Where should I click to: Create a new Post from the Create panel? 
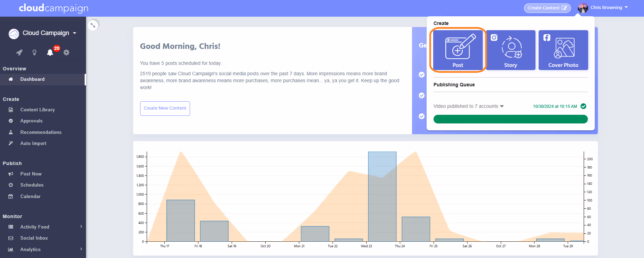click(x=458, y=50)
